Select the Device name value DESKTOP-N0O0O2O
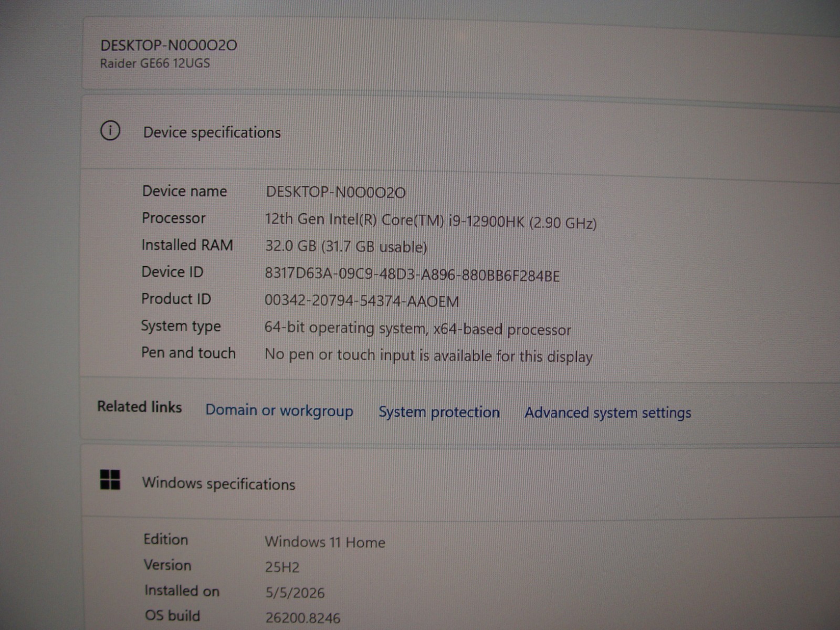The height and width of the screenshot is (630, 840). (x=335, y=192)
